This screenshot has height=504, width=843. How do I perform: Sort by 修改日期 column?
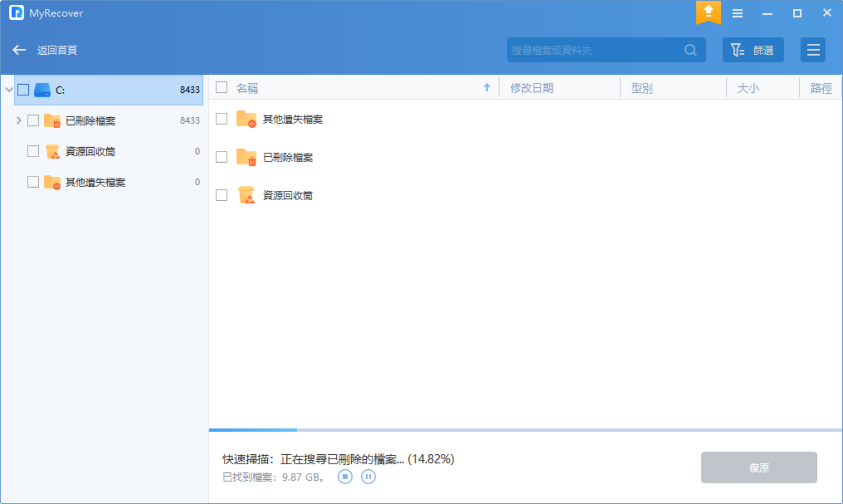[x=532, y=89]
